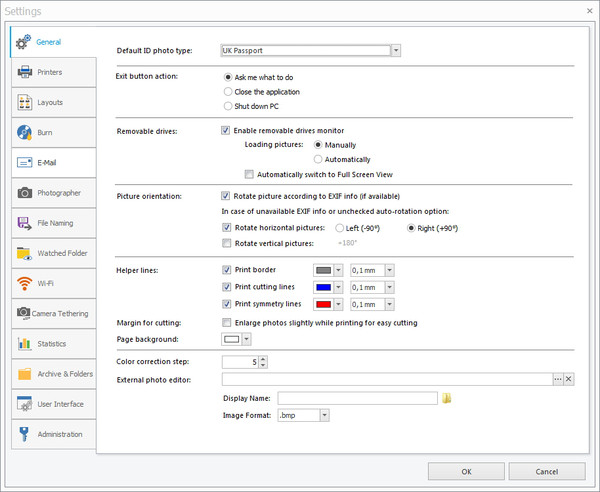
Task: Select the Burn disc icon
Action: tap(24, 132)
